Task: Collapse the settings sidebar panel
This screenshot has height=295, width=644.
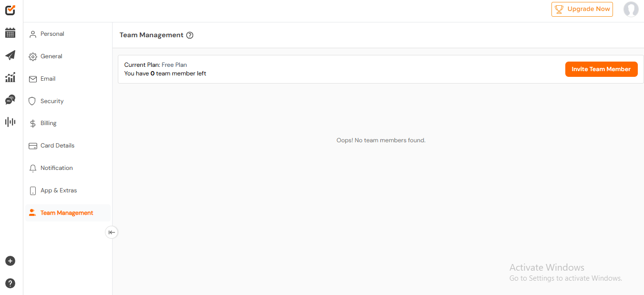Action: (x=112, y=232)
